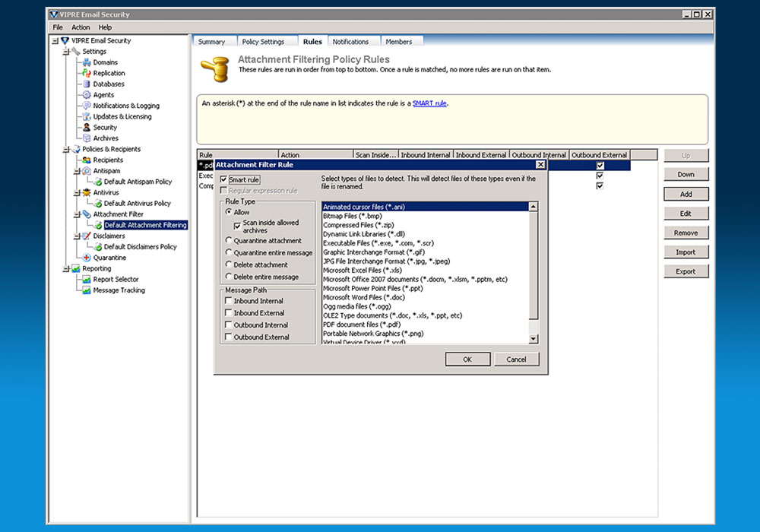
Task: Click the Quarantine red cross icon
Action: [x=87, y=258]
